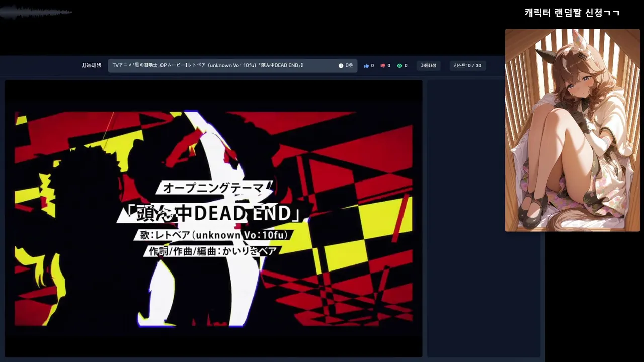Click the thumbs-up like icon

click(366, 66)
